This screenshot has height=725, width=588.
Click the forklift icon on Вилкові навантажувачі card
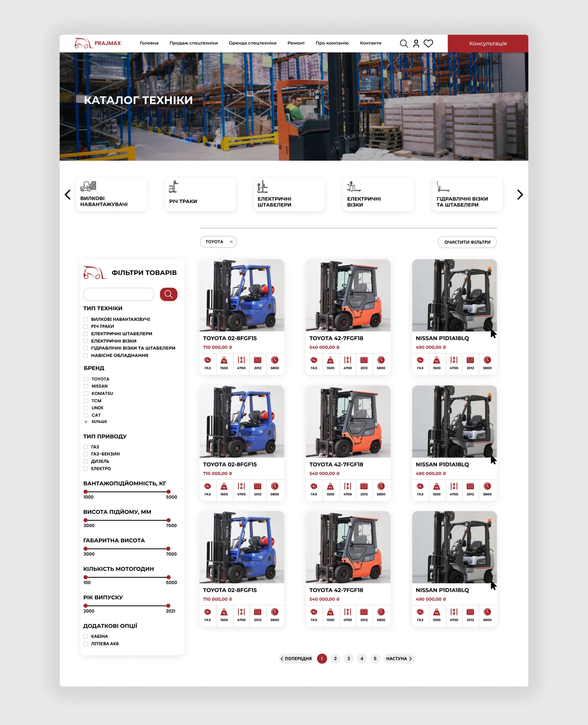88,186
